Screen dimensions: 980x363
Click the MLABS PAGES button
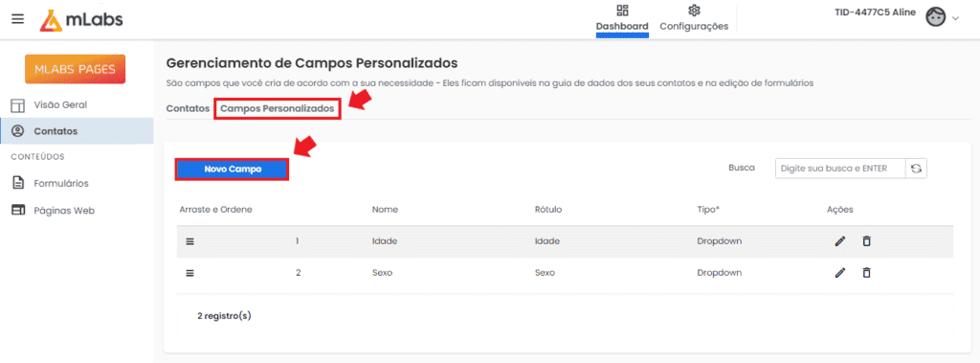point(75,69)
